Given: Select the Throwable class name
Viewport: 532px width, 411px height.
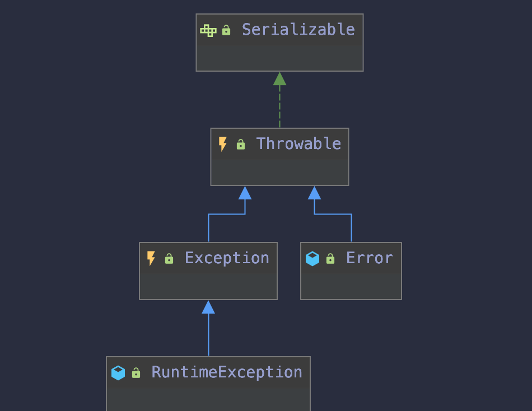Looking at the screenshot, I should 298,144.
